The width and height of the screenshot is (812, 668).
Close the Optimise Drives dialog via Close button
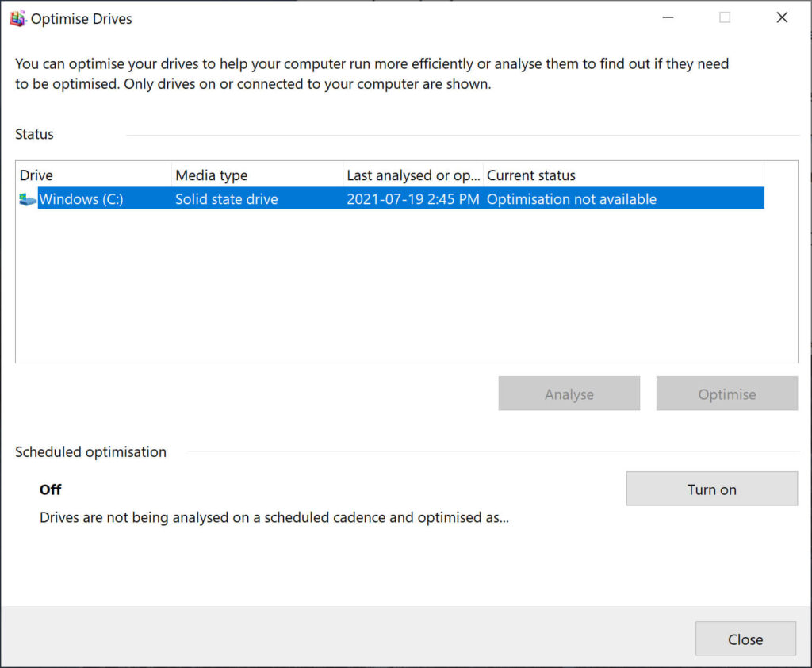click(x=745, y=639)
